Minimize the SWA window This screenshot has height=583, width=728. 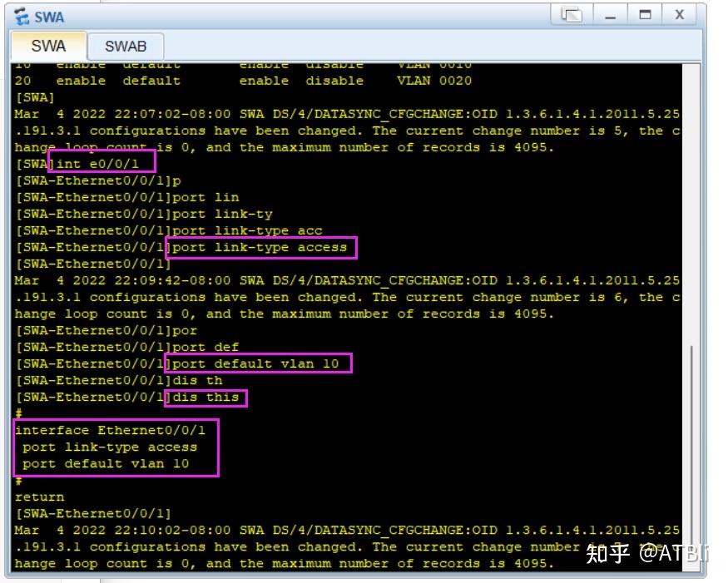(x=611, y=15)
